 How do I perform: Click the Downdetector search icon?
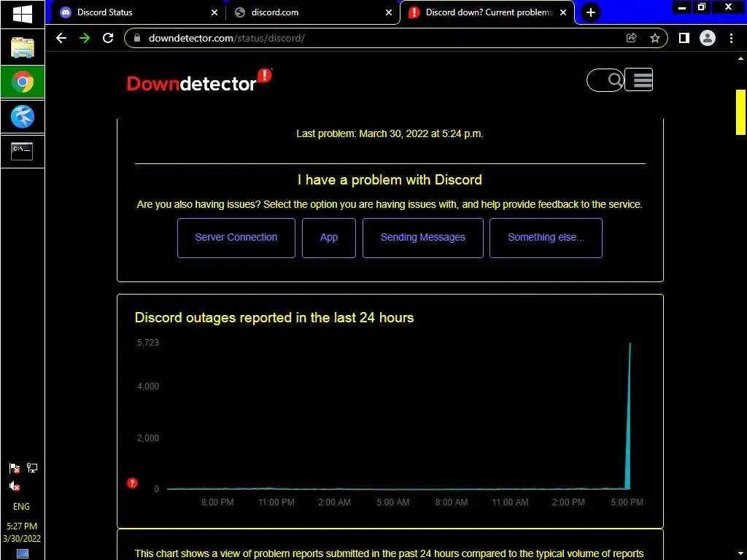(614, 79)
